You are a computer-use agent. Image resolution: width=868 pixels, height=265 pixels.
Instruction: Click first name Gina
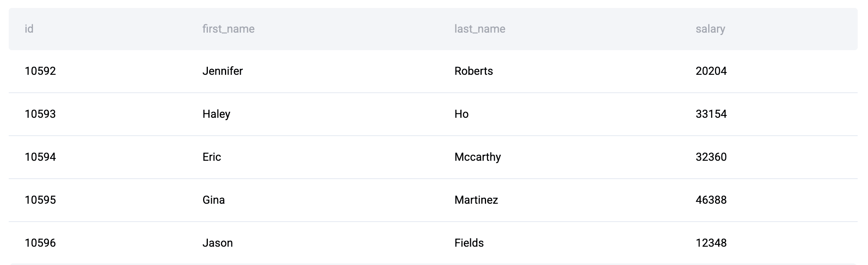[213, 200]
